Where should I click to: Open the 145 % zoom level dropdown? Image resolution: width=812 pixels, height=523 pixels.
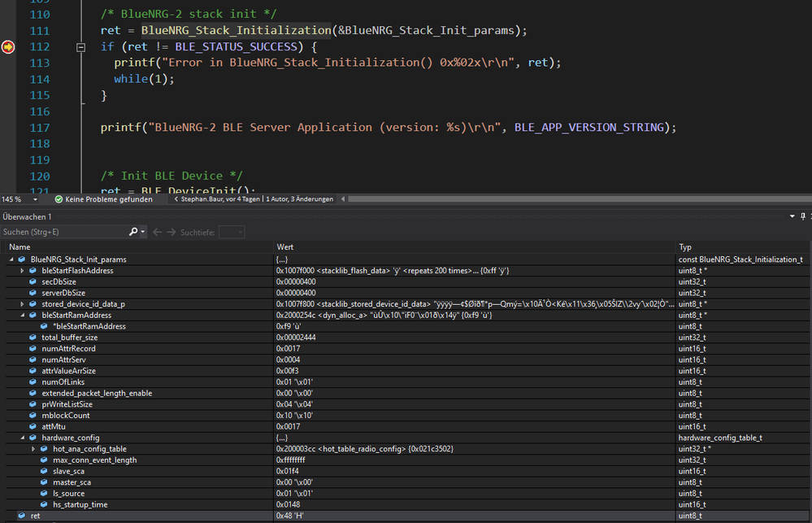[x=33, y=199]
